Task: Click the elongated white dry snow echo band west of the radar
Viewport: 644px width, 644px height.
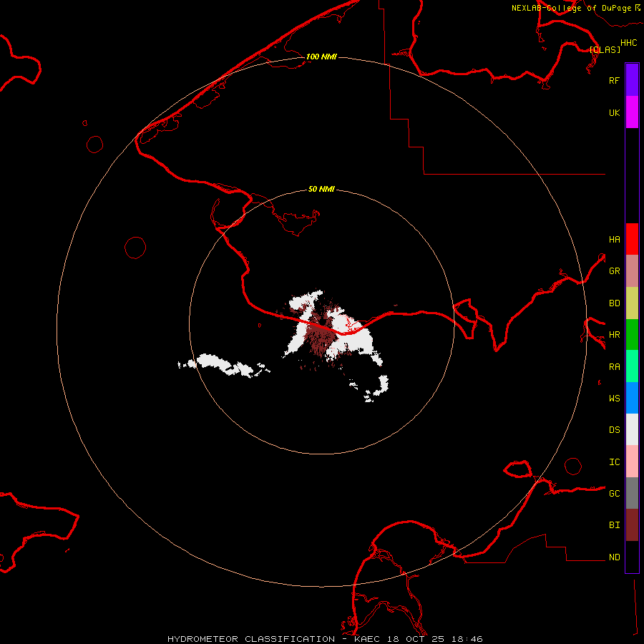Action: point(224,365)
